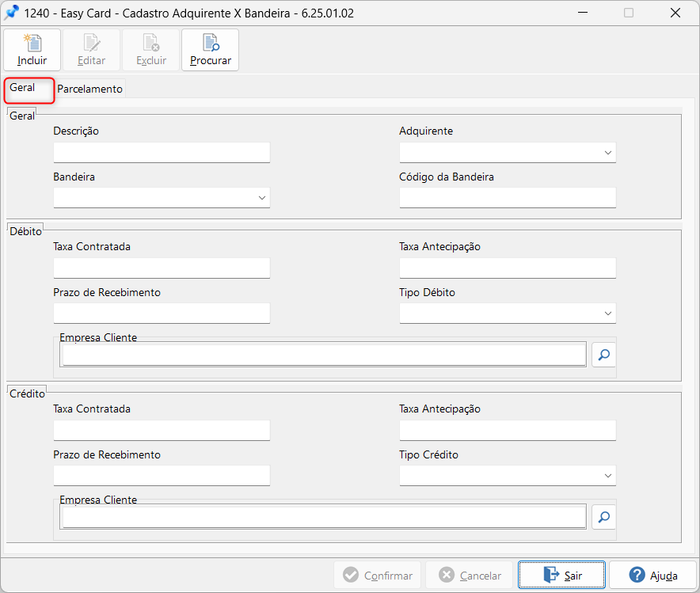Select the Geral tab
Viewport: 700px width, 593px height.
point(23,88)
